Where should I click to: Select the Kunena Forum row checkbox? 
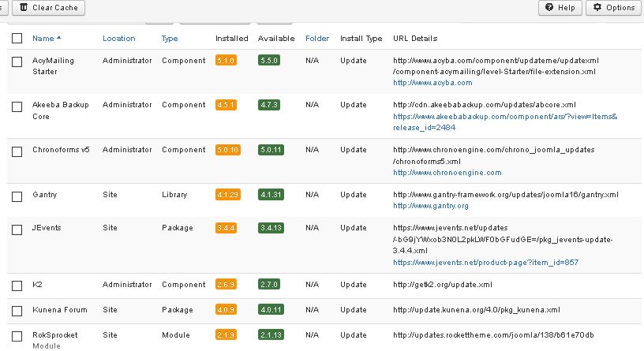(17, 311)
